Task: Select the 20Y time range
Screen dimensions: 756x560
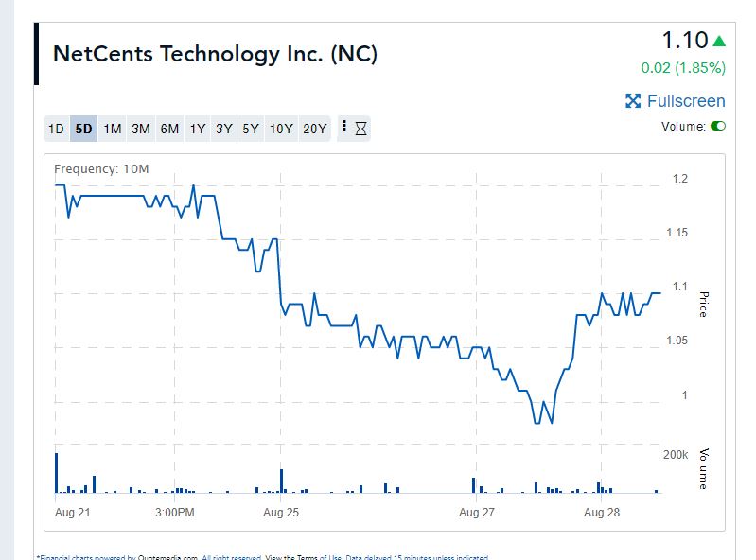Action: (314, 129)
